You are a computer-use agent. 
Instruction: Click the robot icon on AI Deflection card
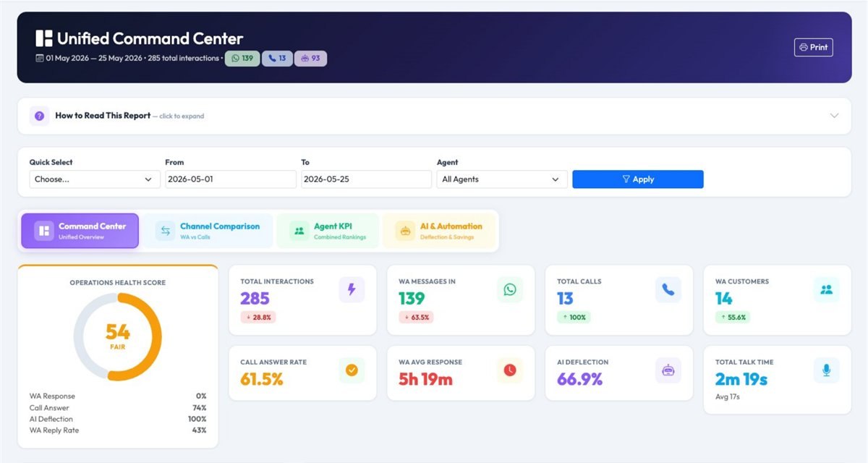point(668,370)
